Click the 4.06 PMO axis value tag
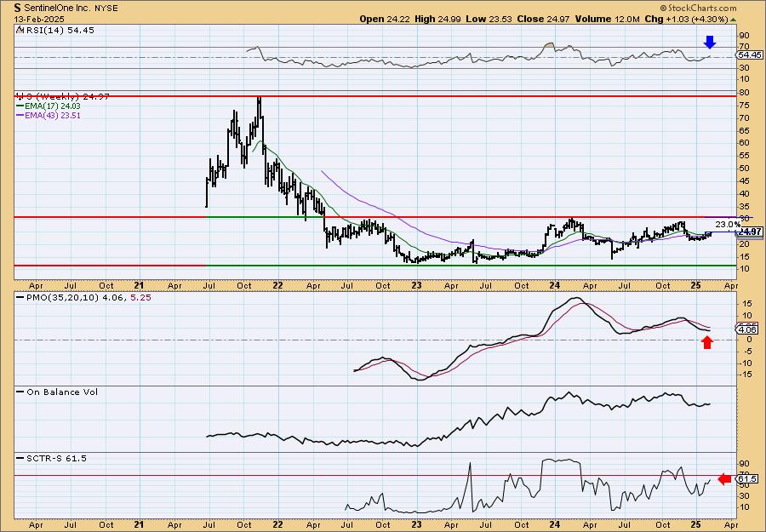Viewport: 766px width, 532px height. [748, 329]
